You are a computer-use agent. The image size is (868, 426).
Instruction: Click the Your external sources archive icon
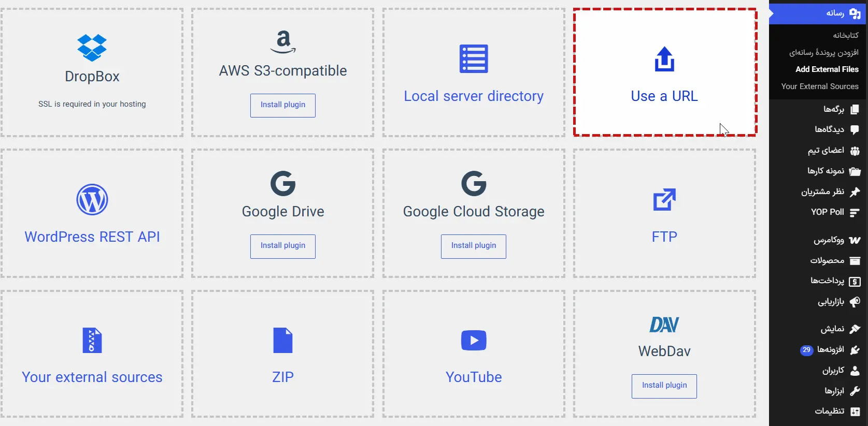(x=92, y=341)
